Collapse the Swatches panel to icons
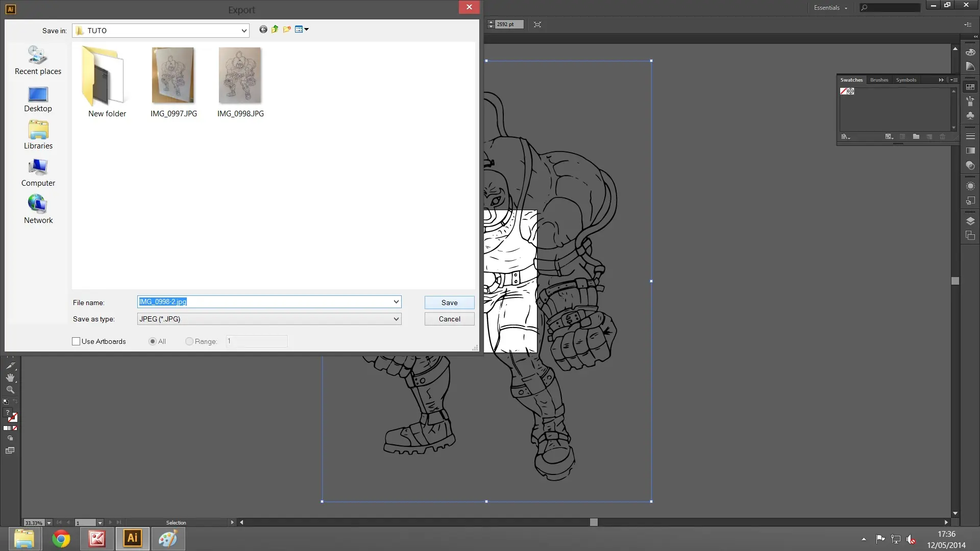The width and height of the screenshot is (980, 551). 941,80
